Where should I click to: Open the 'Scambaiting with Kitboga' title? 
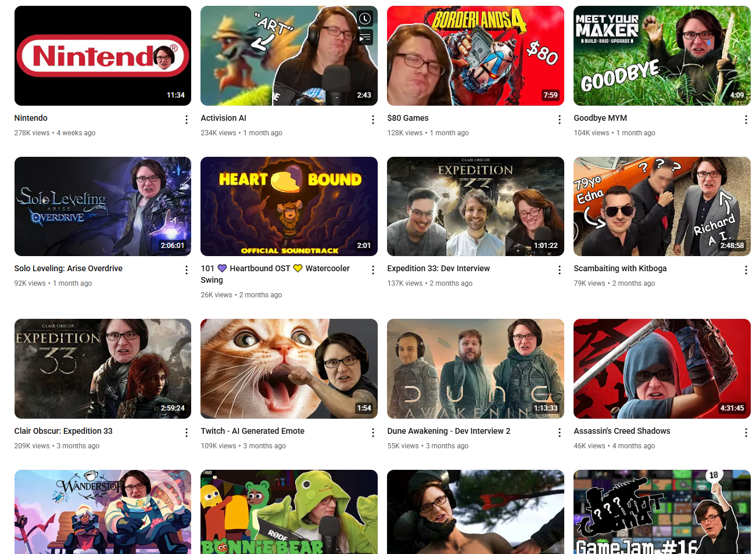coord(620,268)
